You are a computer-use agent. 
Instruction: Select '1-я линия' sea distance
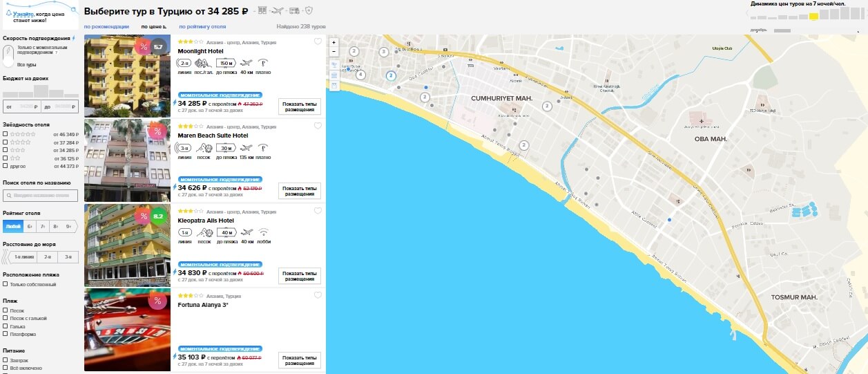point(23,257)
